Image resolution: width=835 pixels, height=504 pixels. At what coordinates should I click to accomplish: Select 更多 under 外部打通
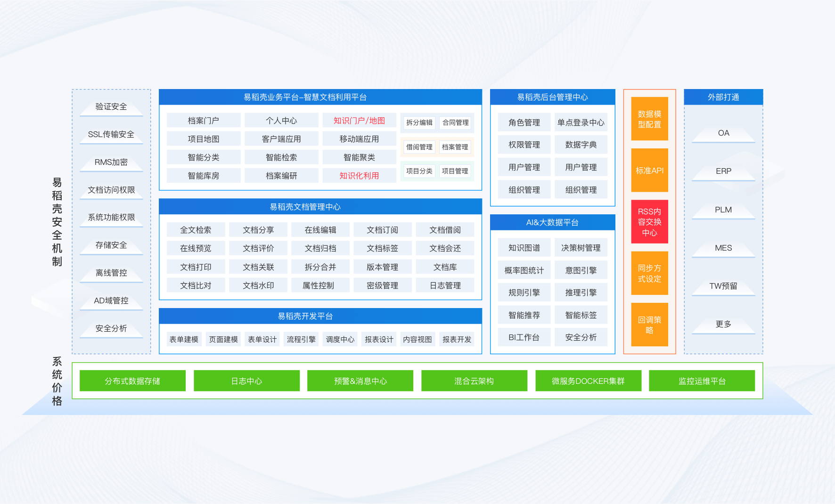723,325
